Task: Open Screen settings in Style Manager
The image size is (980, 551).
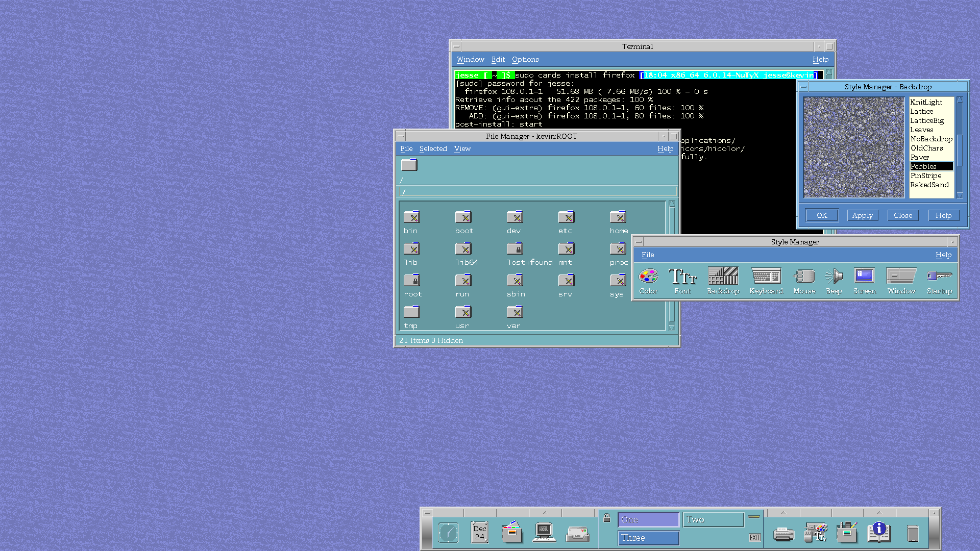Action: point(865,281)
